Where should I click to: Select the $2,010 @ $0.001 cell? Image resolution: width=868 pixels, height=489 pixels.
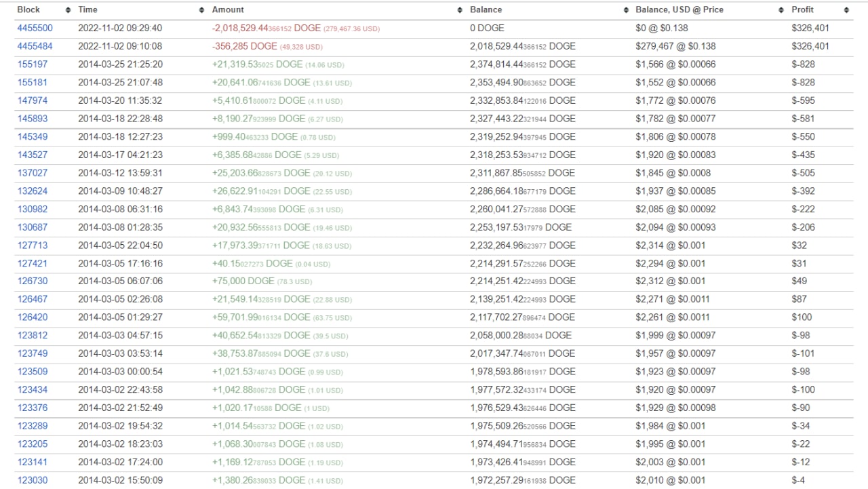tap(671, 480)
